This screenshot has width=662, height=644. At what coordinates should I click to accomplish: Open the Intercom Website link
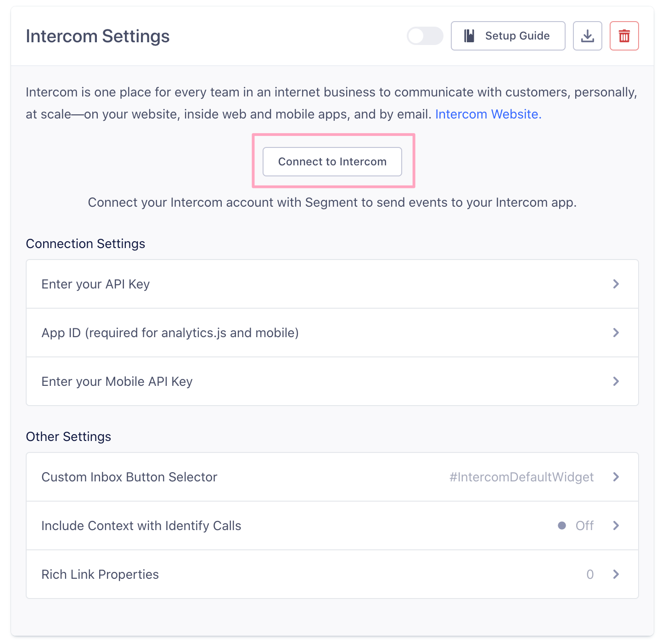[488, 114]
